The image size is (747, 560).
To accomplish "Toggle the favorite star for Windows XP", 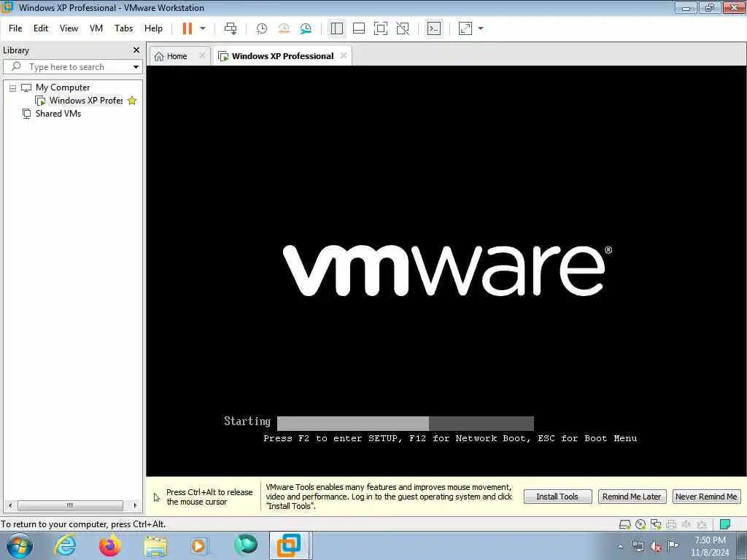I will (132, 101).
